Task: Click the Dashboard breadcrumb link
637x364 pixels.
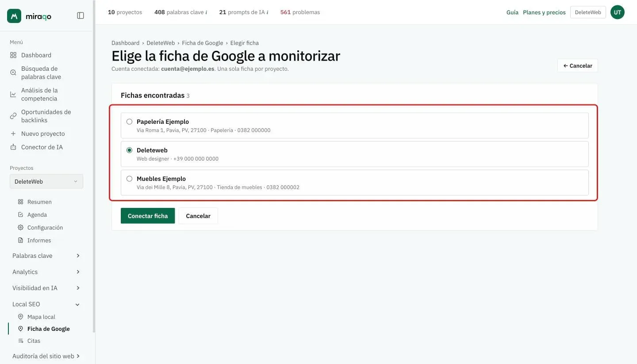Action: point(125,43)
